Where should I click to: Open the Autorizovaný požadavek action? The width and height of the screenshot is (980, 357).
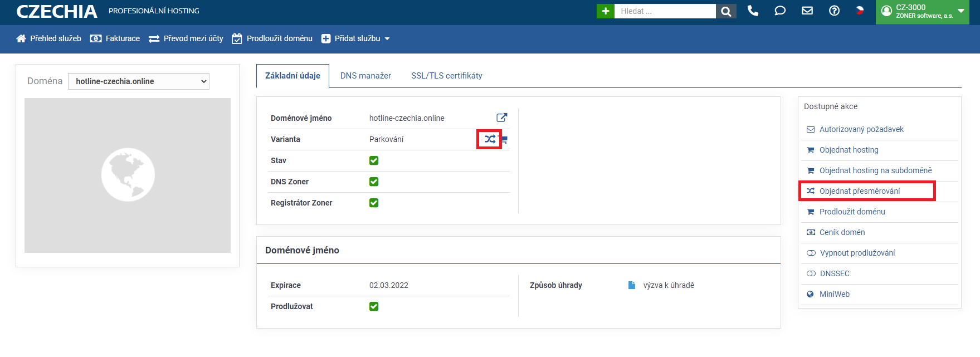coord(861,129)
